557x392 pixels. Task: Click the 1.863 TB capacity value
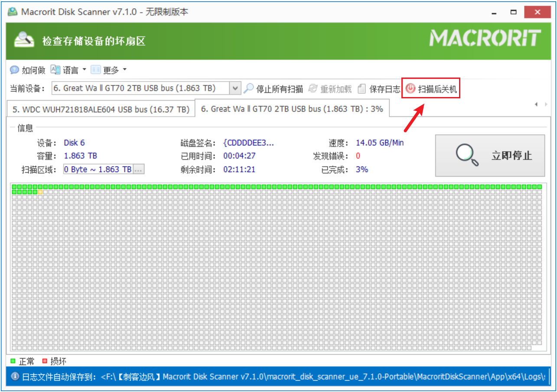(80, 156)
